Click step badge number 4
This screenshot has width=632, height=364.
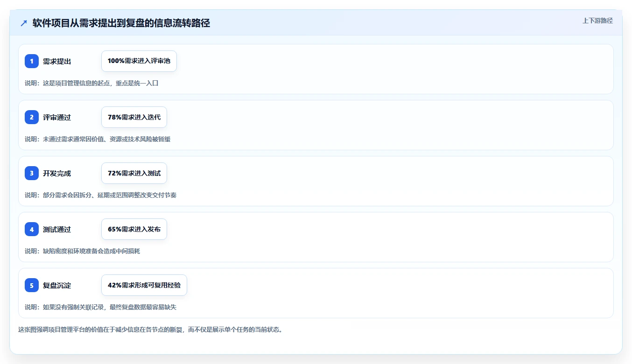click(32, 229)
